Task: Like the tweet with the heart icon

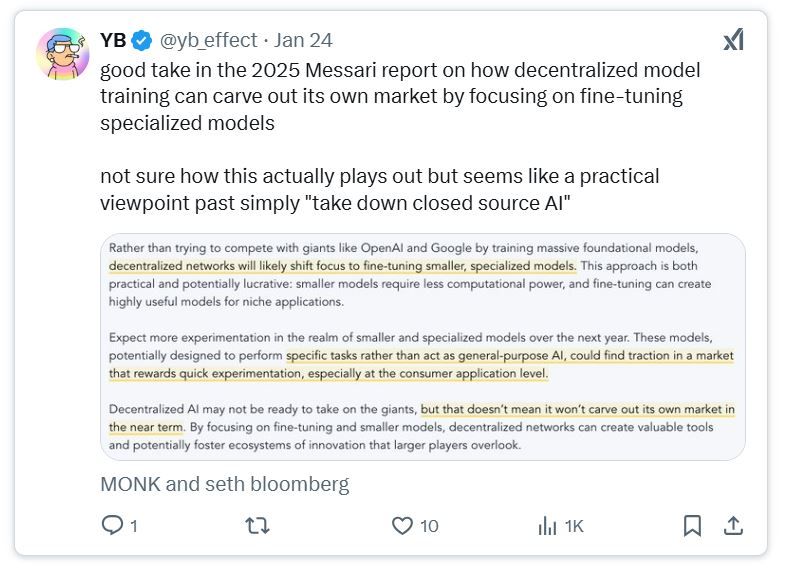Action: click(x=402, y=525)
